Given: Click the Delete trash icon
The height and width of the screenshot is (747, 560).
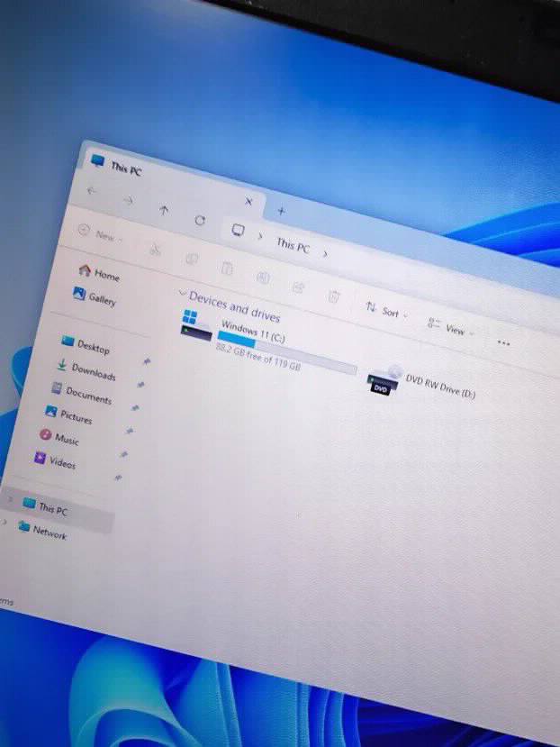Looking at the screenshot, I should [x=333, y=296].
